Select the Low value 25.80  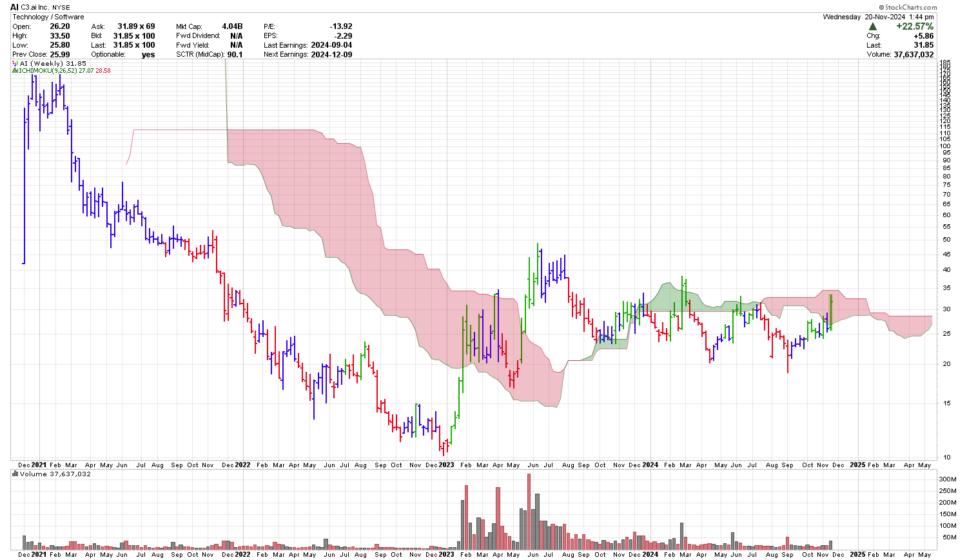click(x=60, y=45)
